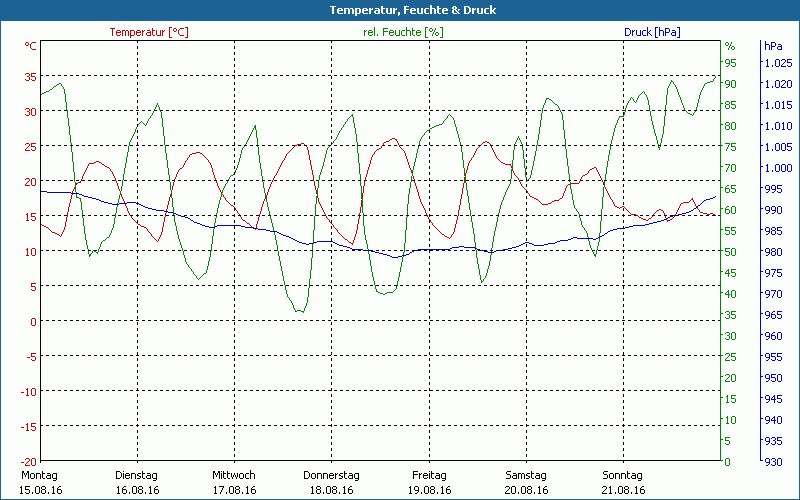The height and width of the screenshot is (500, 800).
Task: Click the date '17.08.16'
Action: 234,490
